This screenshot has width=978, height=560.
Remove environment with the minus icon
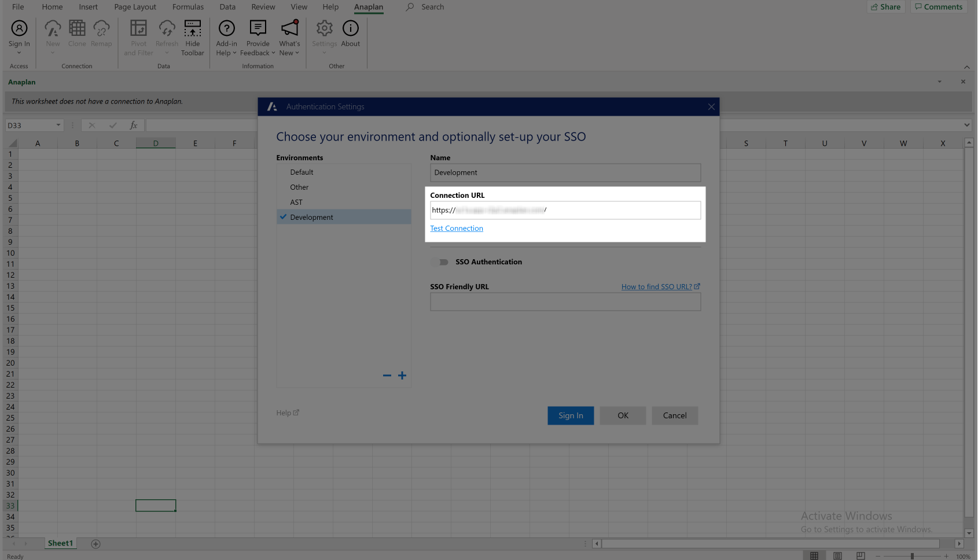pos(387,375)
